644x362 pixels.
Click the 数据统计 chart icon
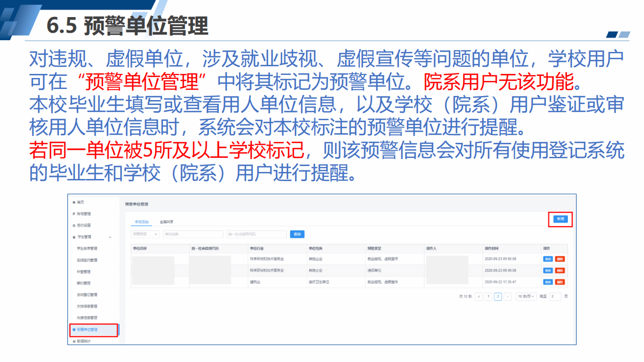(74, 341)
